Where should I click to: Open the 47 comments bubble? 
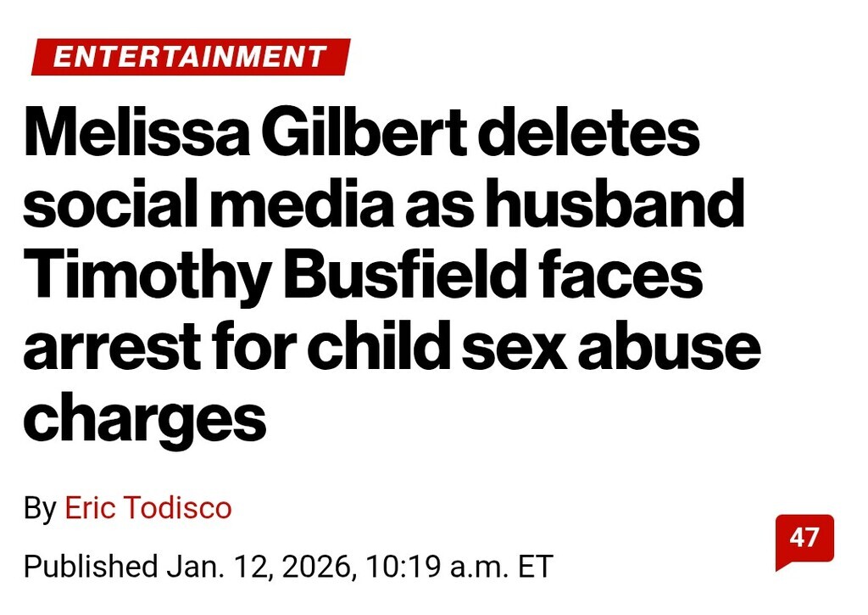click(x=804, y=539)
